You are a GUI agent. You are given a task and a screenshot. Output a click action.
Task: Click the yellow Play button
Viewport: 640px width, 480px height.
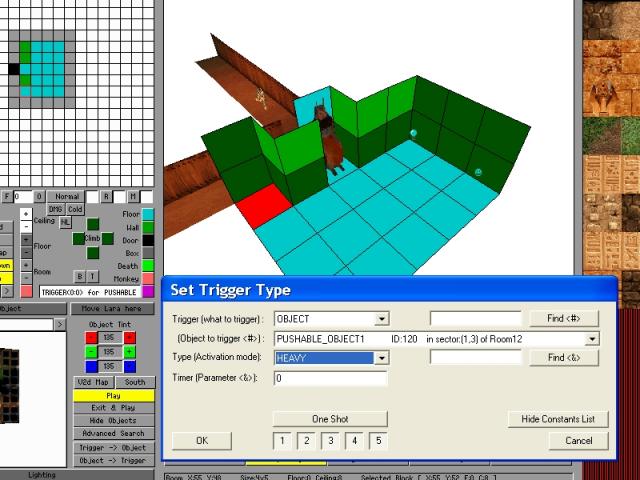113,396
